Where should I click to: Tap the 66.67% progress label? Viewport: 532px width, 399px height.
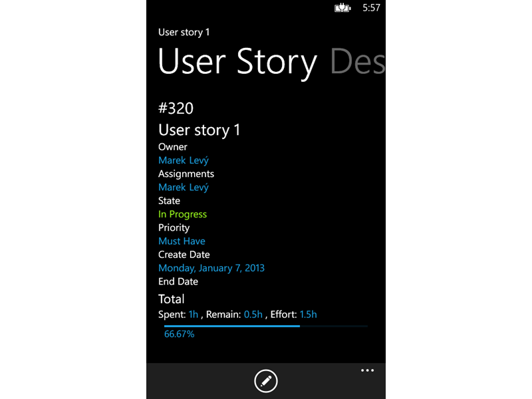click(x=179, y=334)
